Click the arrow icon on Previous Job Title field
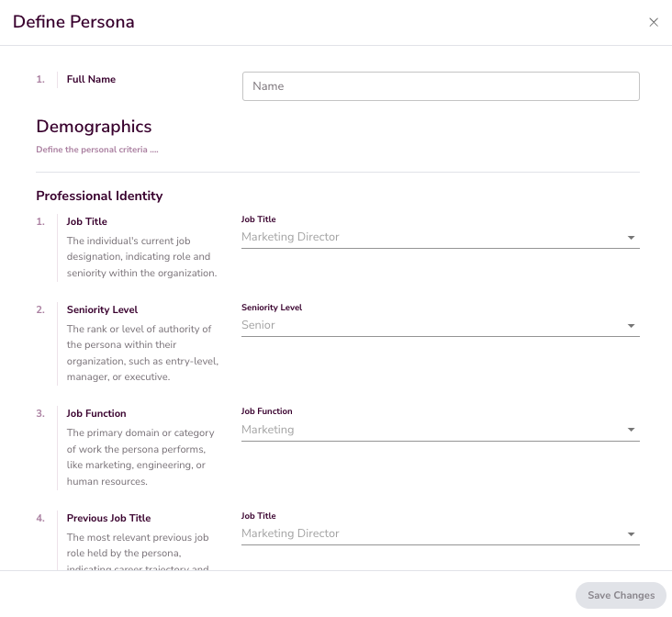672x617 pixels. click(x=631, y=534)
